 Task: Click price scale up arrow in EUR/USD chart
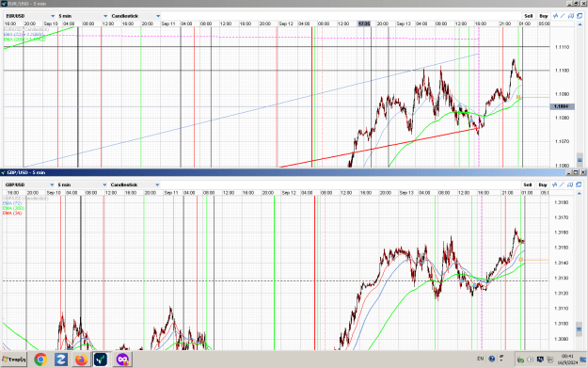(x=580, y=24)
